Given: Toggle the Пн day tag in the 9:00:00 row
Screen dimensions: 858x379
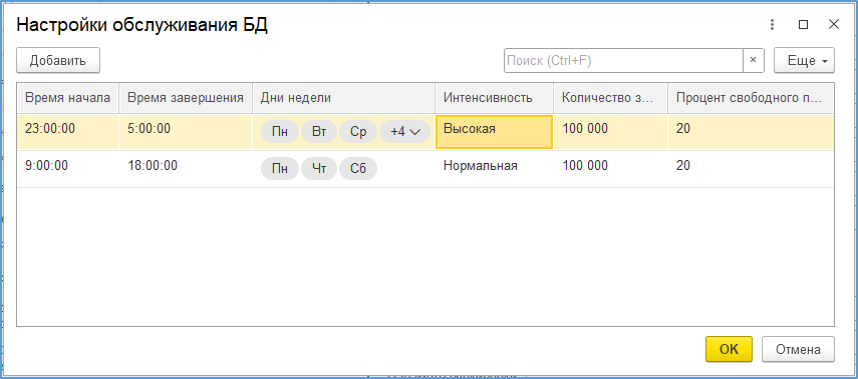Looking at the screenshot, I should (280, 169).
